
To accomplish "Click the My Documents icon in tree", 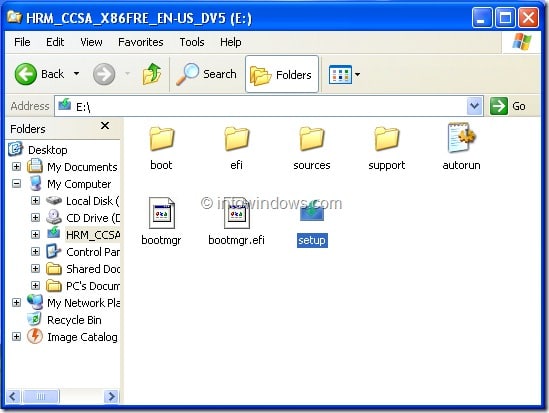I will (35, 166).
